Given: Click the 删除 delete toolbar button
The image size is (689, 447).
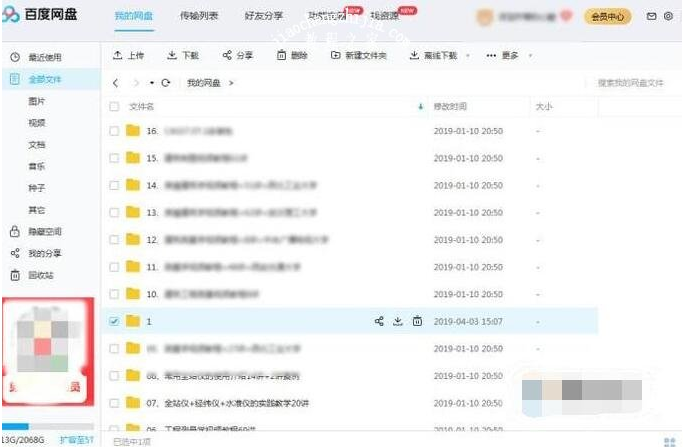Looking at the screenshot, I should click(x=292, y=55).
